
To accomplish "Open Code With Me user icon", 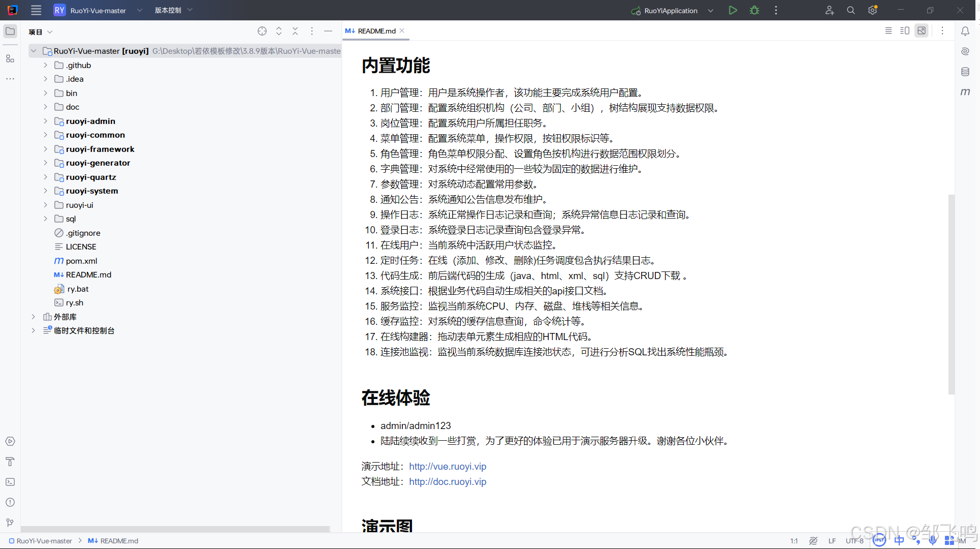I will [829, 10].
